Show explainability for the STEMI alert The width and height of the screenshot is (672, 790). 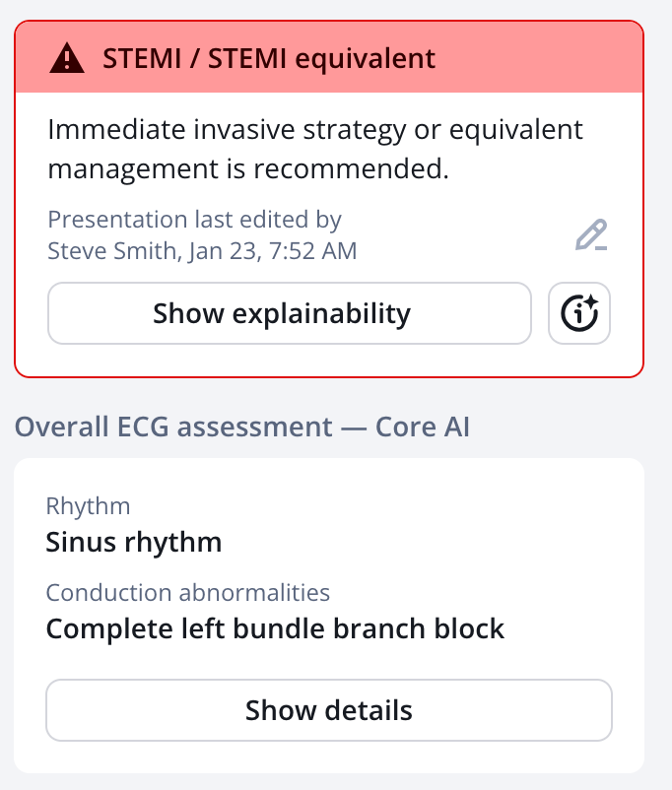click(290, 313)
